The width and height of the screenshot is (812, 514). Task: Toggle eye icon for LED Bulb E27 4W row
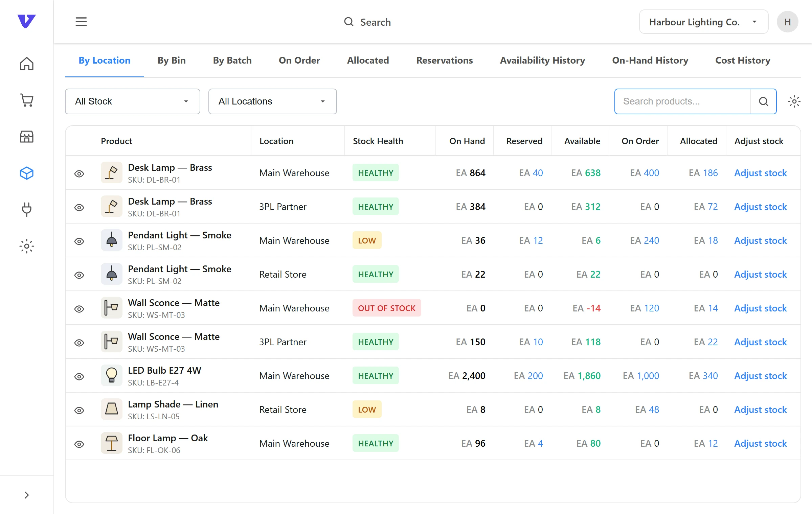(x=79, y=376)
